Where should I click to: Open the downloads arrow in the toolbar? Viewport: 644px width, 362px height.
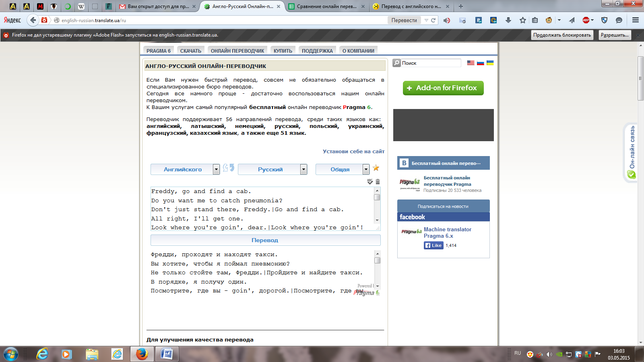click(x=508, y=20)
